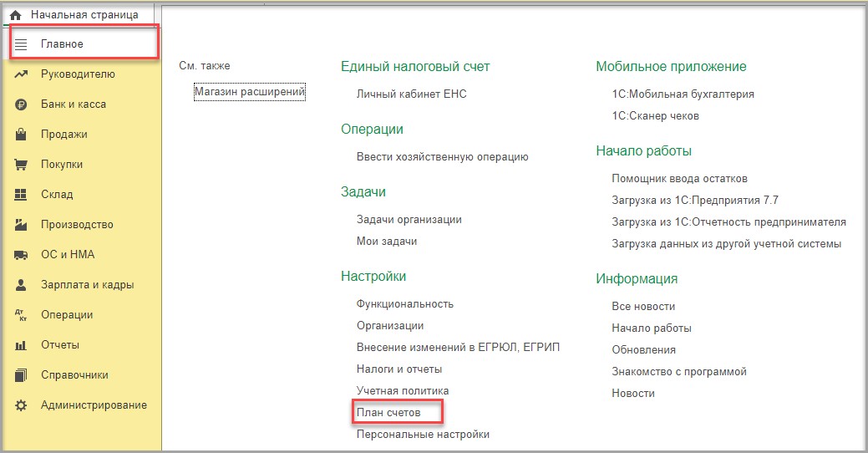Click the Дт/Кт icon for Операции
The height and width of the screenshot is (453, 868).
21,314
